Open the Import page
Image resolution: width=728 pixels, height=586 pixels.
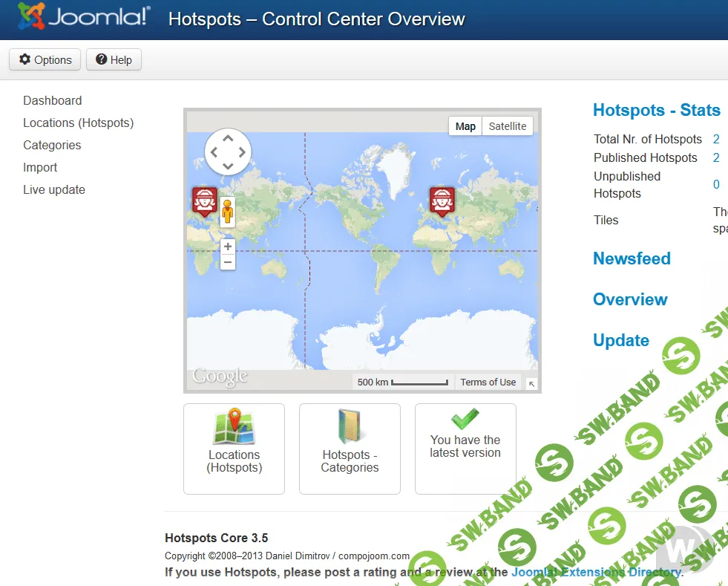40,167
